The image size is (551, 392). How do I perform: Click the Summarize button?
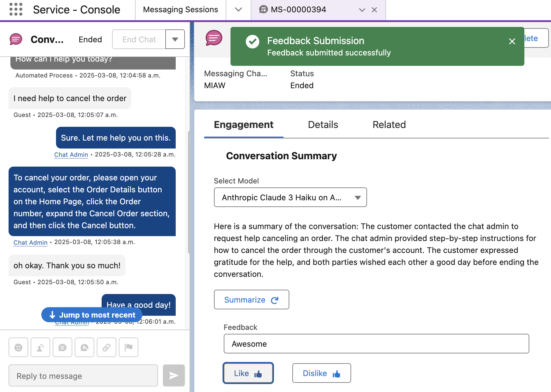point(251,300)
